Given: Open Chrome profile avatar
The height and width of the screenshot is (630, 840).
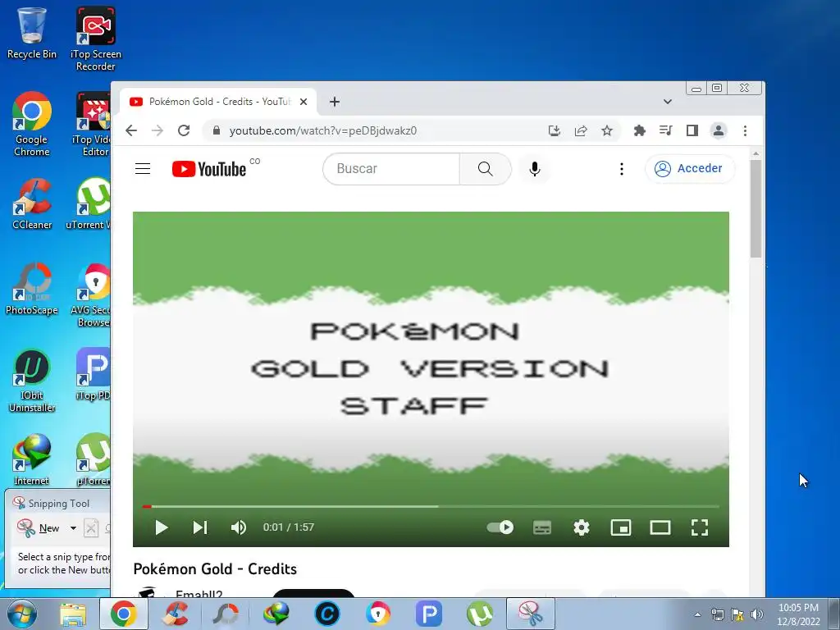Looking at the screenshot, I should tap(719, 130).
